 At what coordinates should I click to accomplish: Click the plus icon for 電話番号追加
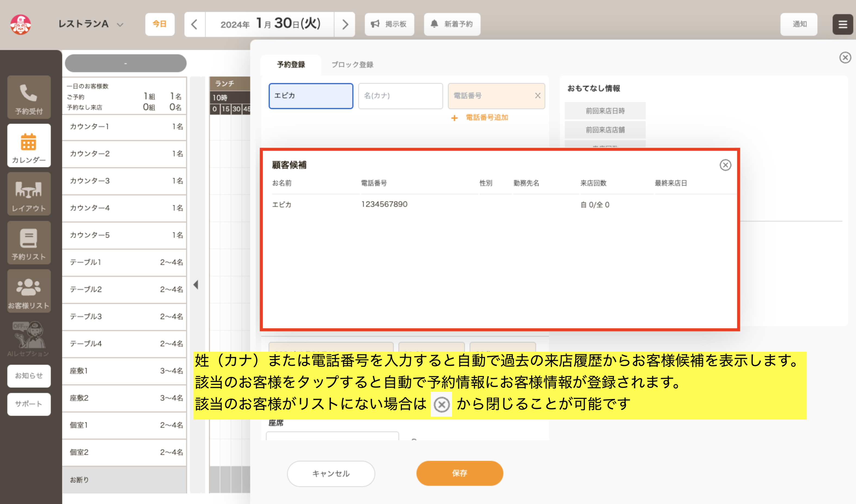point(454,118)
